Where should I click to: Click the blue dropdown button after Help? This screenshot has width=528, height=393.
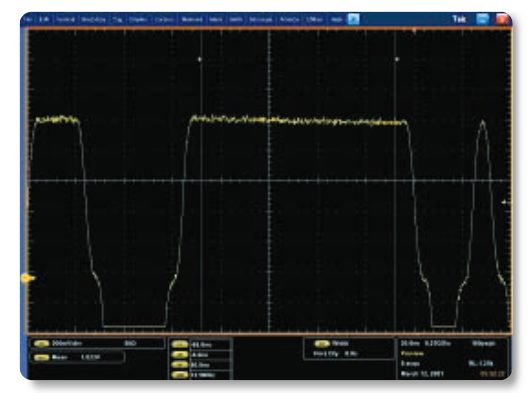353,19
